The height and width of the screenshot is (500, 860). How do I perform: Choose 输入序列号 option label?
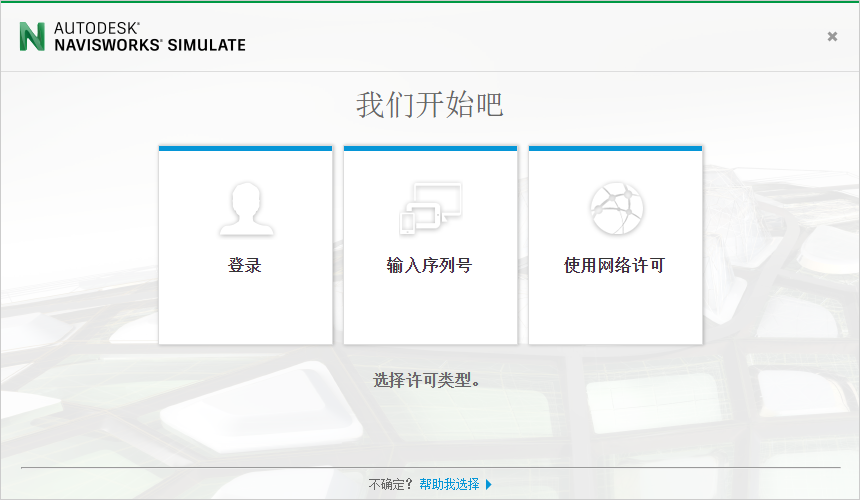coord(429,265)
